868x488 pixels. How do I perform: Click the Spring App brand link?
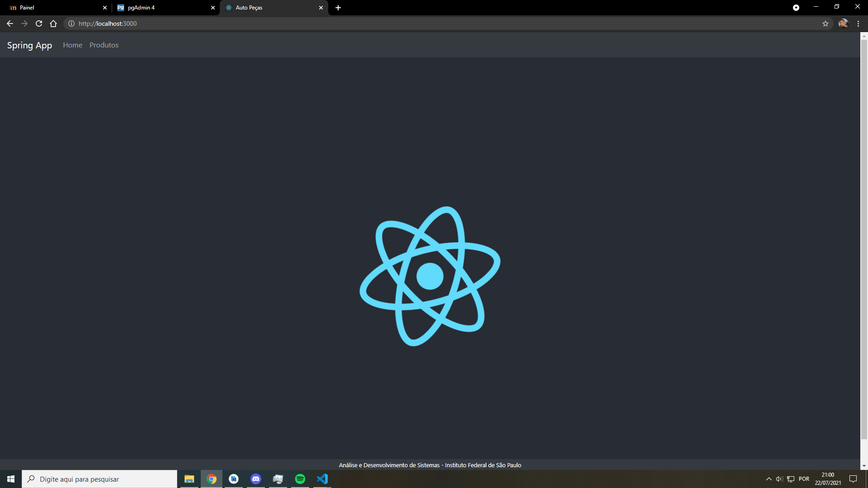(x=29, y=45)
